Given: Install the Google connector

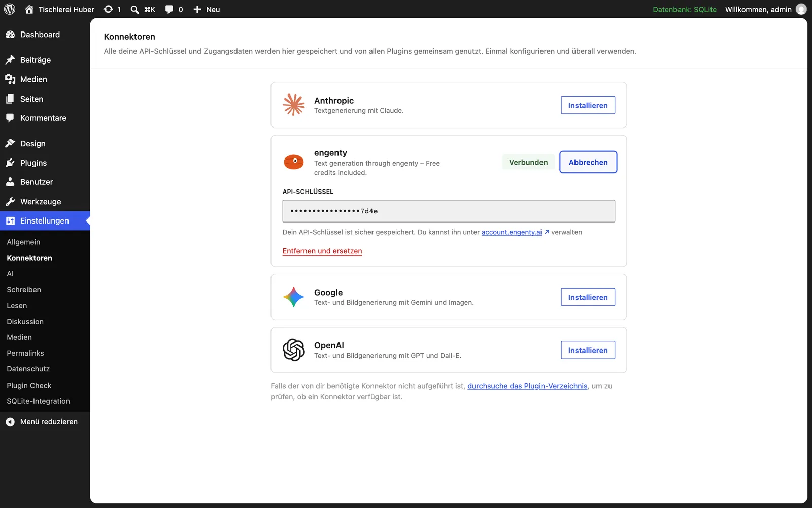Looking at the screenshot, I should click(588, 297).
